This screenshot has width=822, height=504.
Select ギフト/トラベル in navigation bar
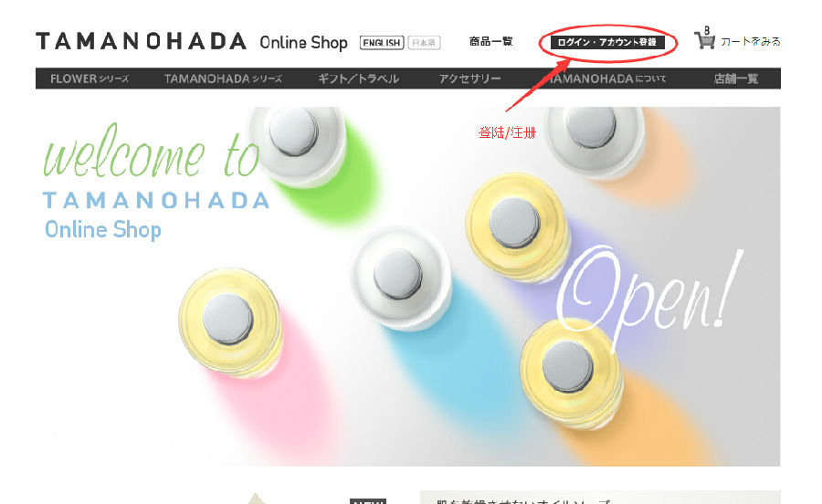(359, 79)
